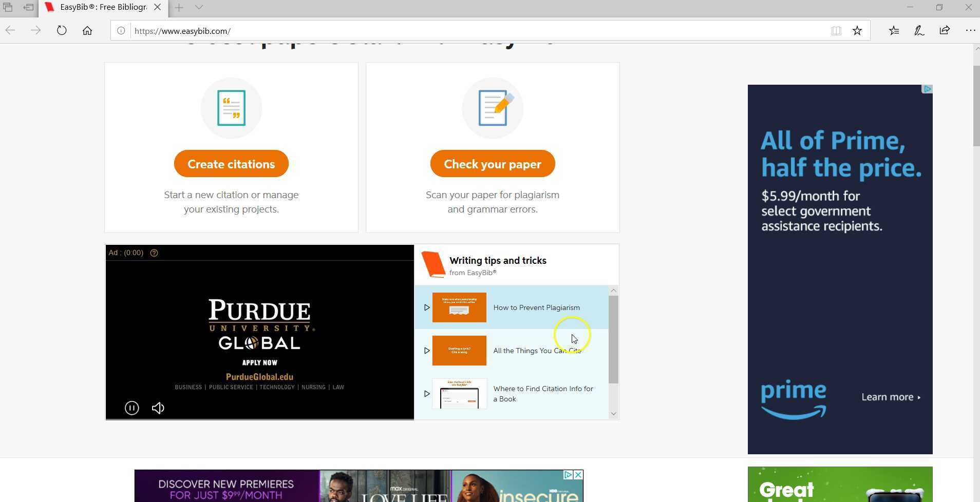Share the page using the share icon
Viewport: 980px width, 502px height.
tap(944, 30)
